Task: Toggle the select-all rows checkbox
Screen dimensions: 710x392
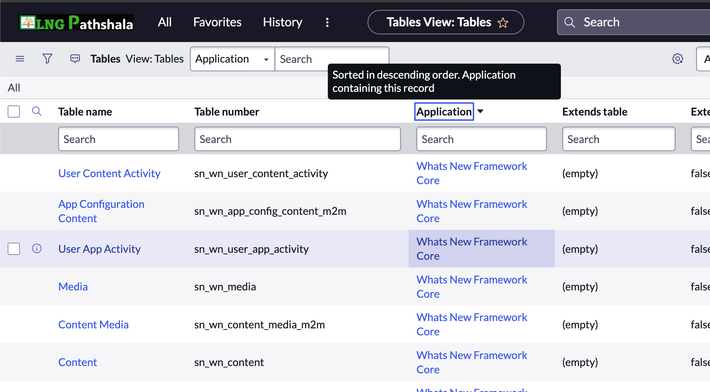Action: pyautogui.click(x=14, y=111)
